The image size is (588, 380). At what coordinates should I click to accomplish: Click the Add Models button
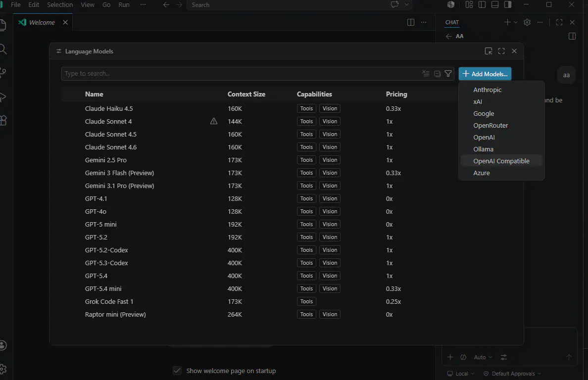[x=485, y=74]
